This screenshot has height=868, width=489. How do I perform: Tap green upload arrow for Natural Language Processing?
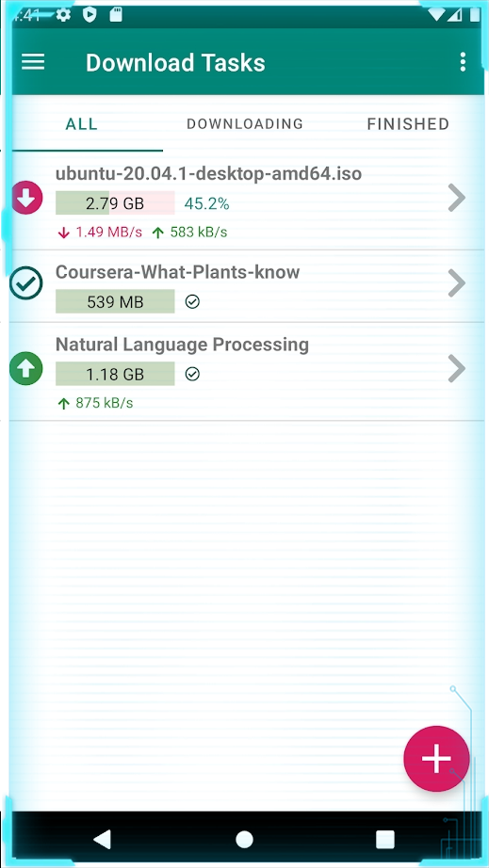26,369
